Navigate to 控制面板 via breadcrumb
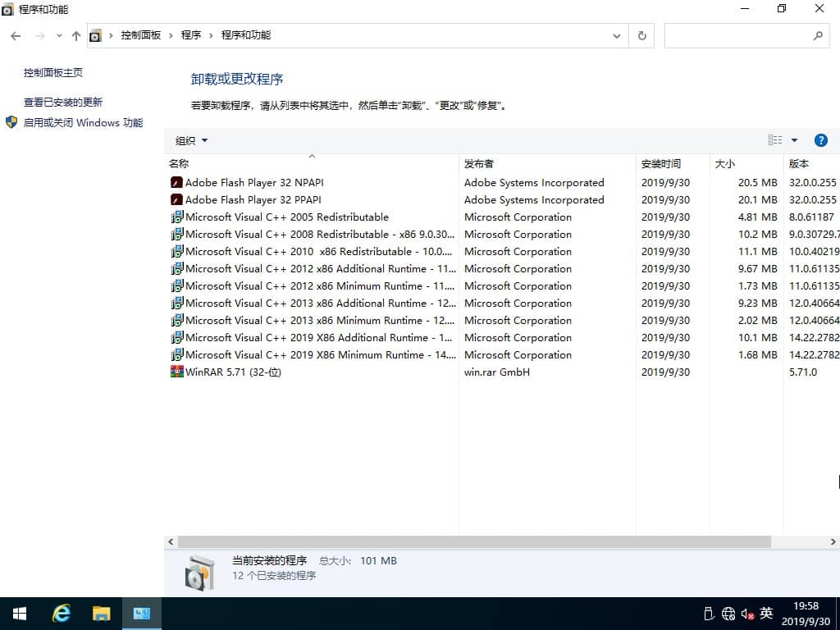This screenshot has width=840, height=630. pyautogui.click(x=141, y=35)
